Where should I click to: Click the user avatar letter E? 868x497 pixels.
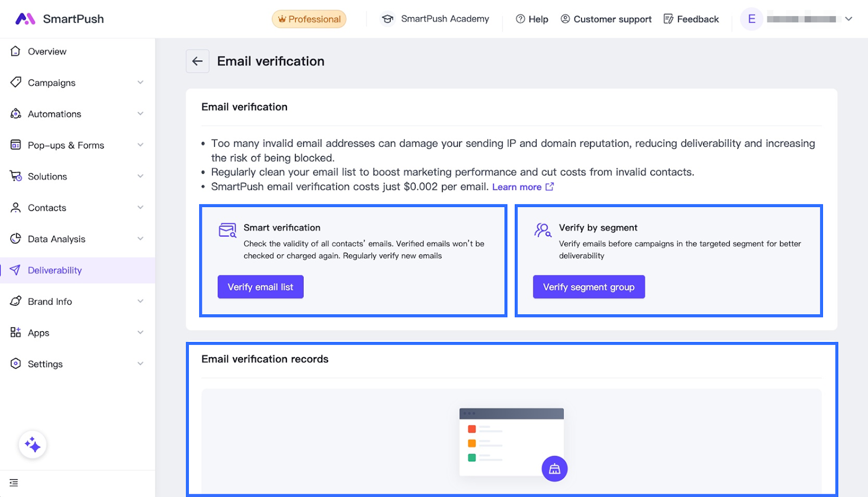click(x=751, y=19)
